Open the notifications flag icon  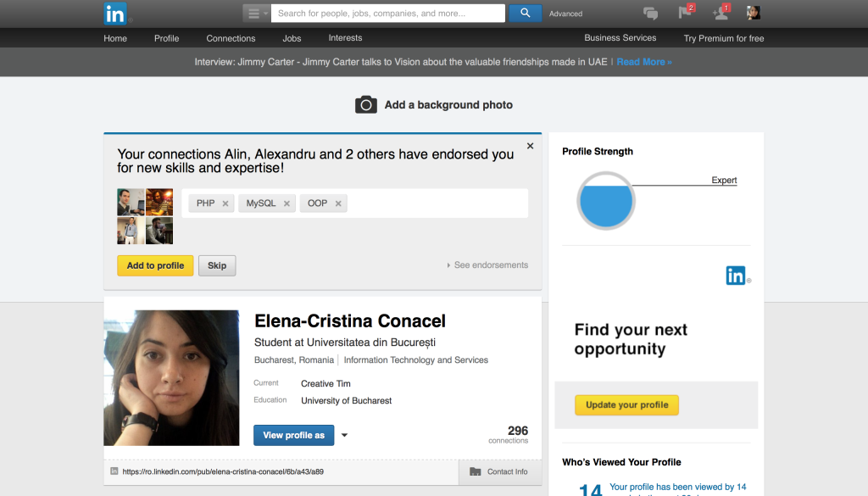coord(685,13)
